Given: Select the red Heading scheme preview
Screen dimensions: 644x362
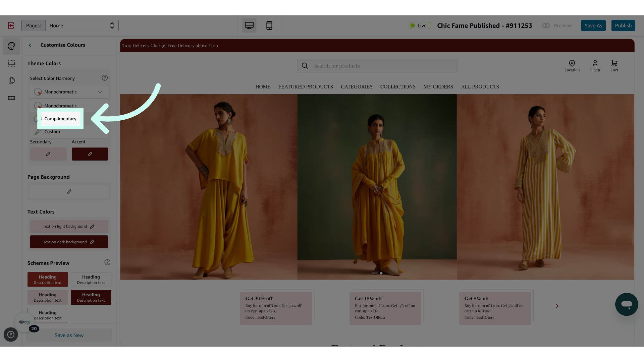Looking at the screenshot, I should click(x=48, y=280).
